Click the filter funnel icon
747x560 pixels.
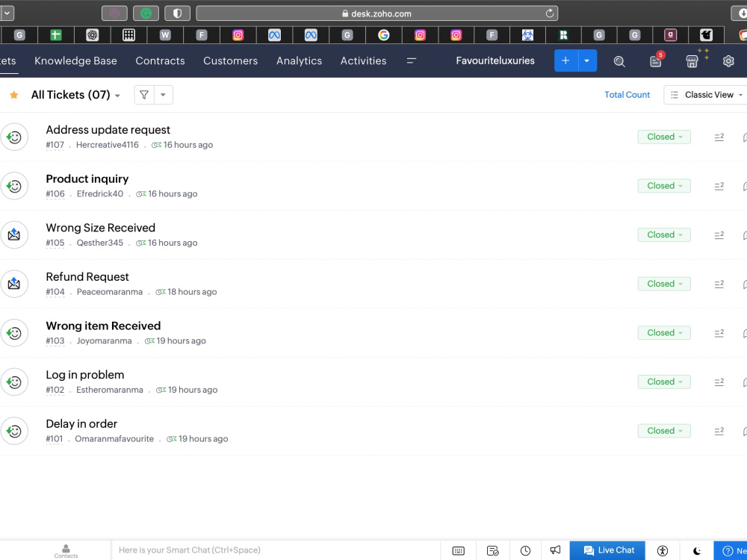pos(144,95)
